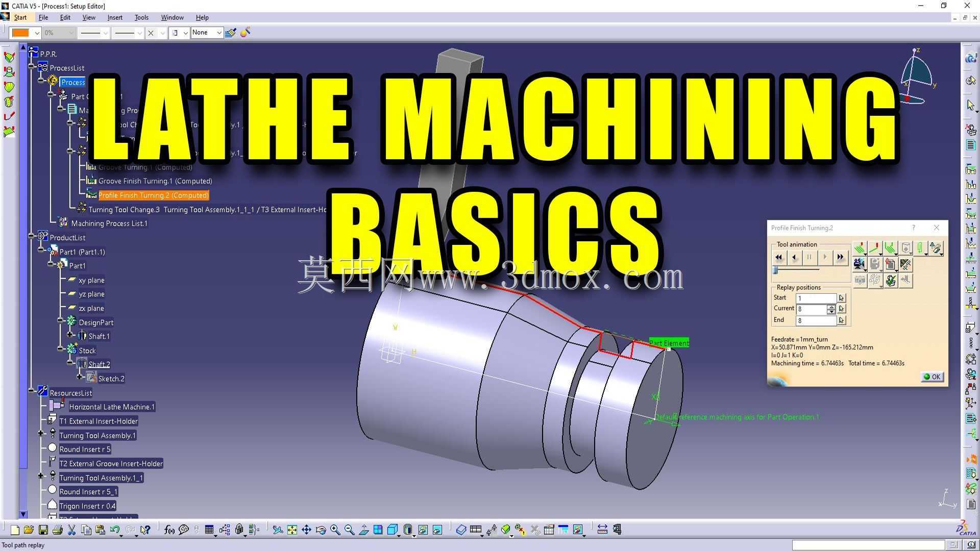Open the Formula f(x) tool
The image size is (980, 551).
[x=169, y=530]
